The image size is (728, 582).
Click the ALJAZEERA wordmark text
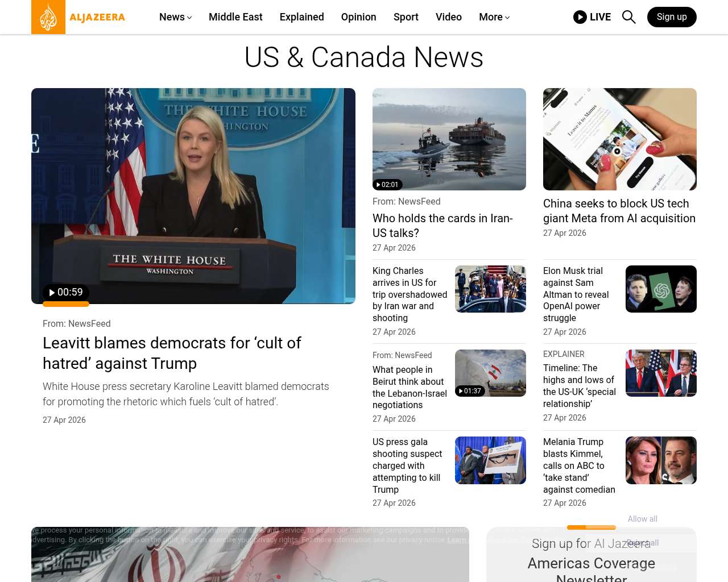point(97,17)
